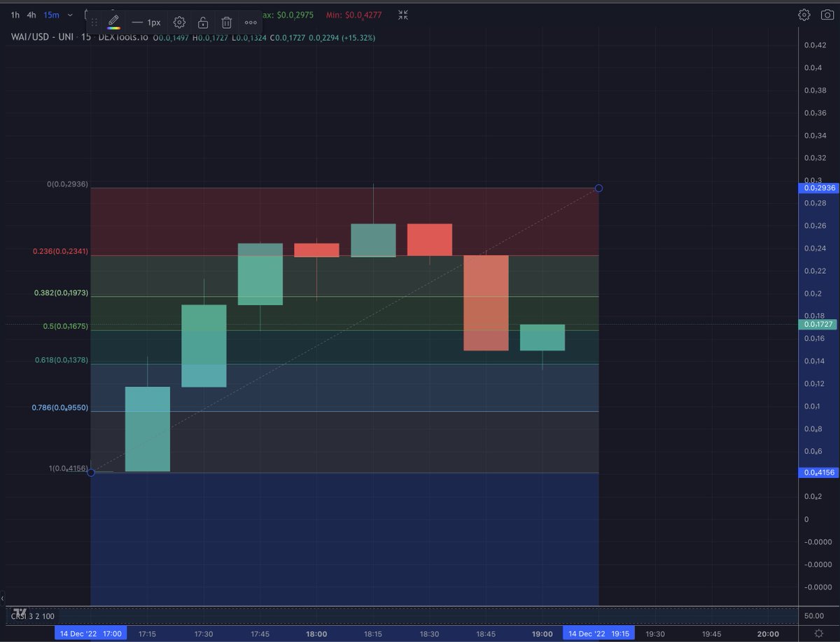The height and width of the screenshot is (642, 840).
Task: Click the 14 Dec '22 19:15 time marker
Action: (x=599, y=633)
